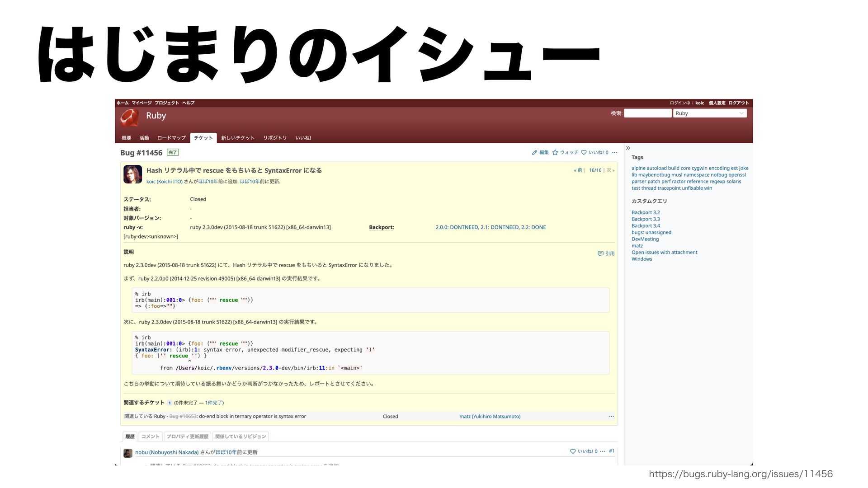Open Open issues with attachment query

[x=664, y=253]
